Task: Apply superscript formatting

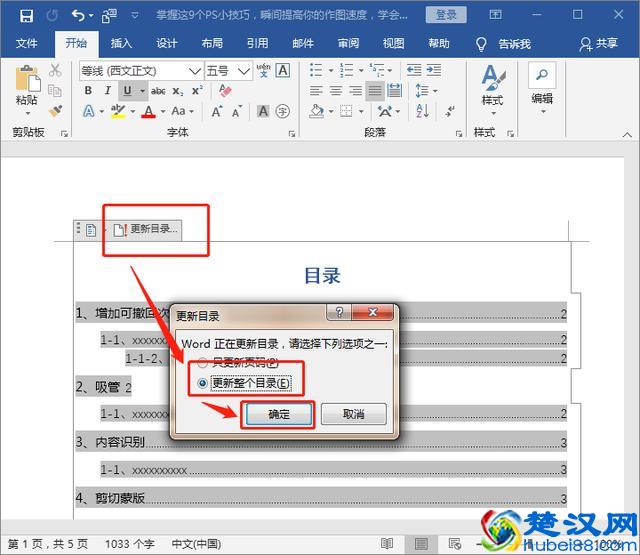Action: click(x=198, y=91)
